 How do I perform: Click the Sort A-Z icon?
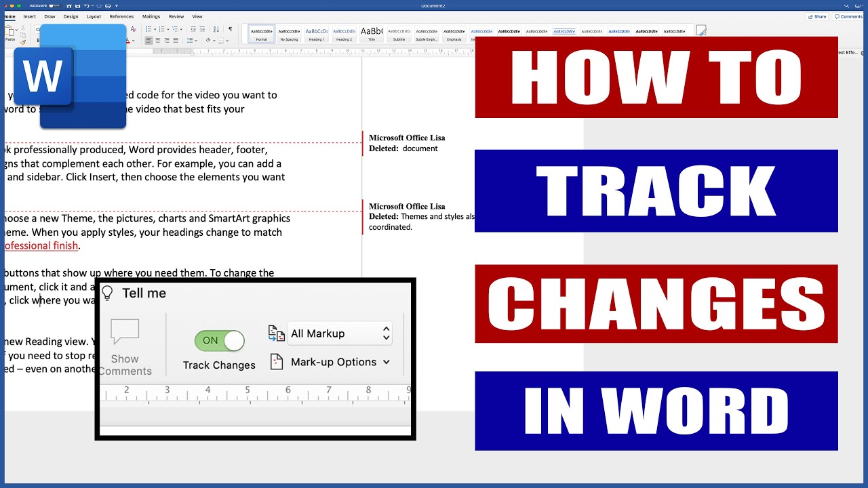tap(216, 29)
